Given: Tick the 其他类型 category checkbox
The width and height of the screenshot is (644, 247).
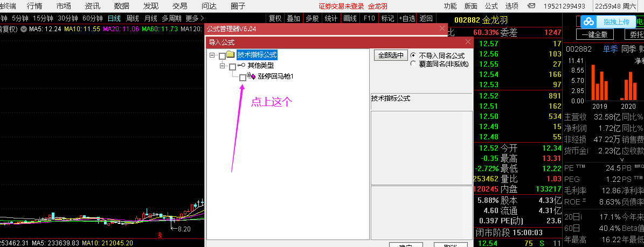Looking at the screenshot, I should (232, 66).
